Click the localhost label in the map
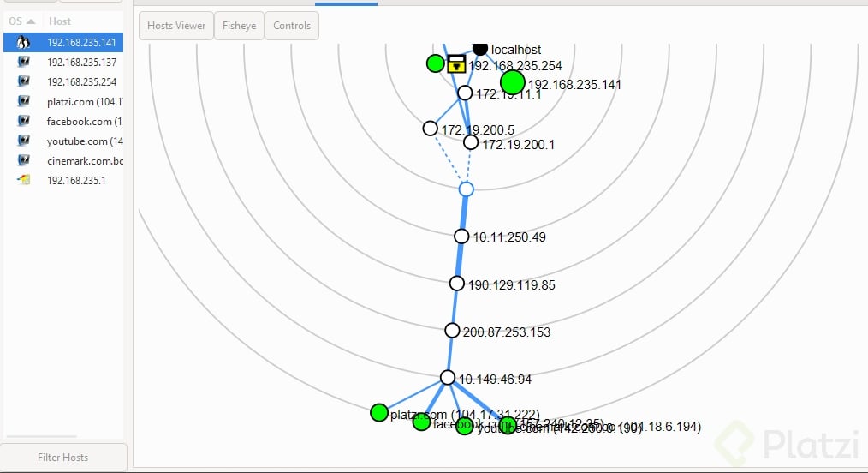 pos(516,50)
